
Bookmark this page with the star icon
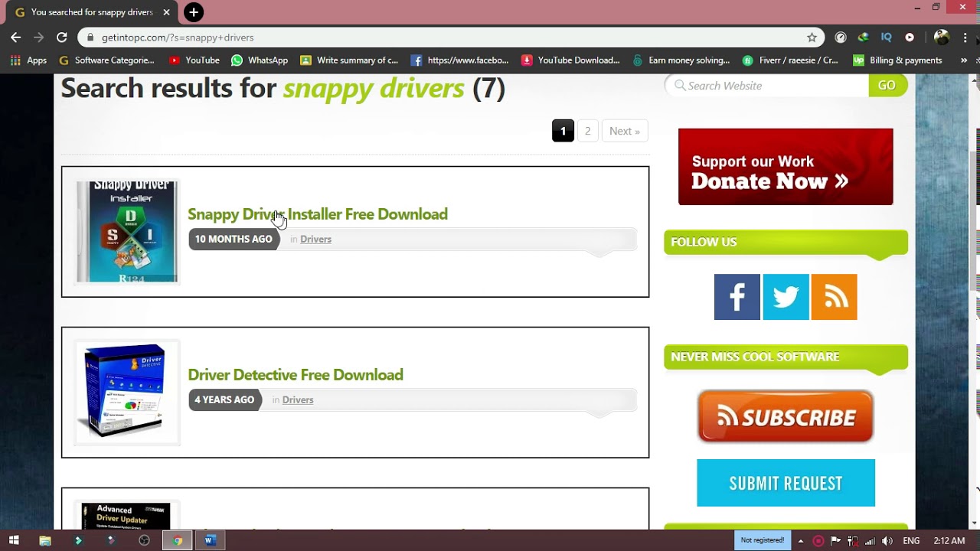812,37
